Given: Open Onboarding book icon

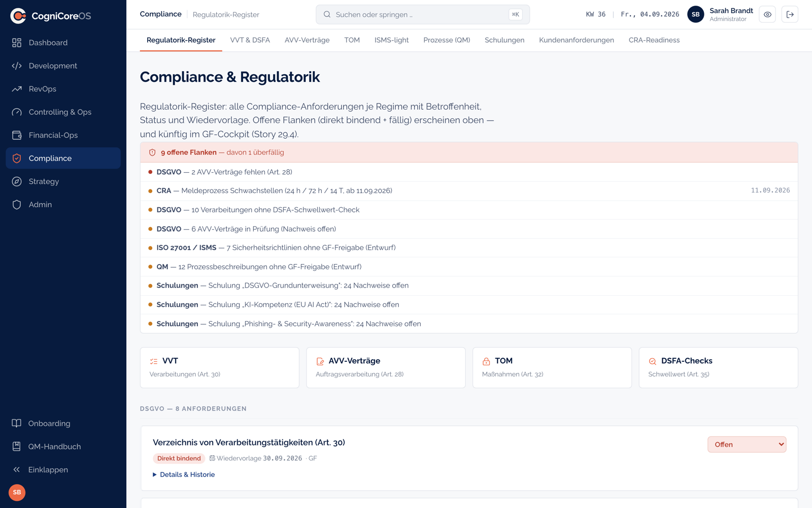Looking at the screenshot, I should 17,424.
